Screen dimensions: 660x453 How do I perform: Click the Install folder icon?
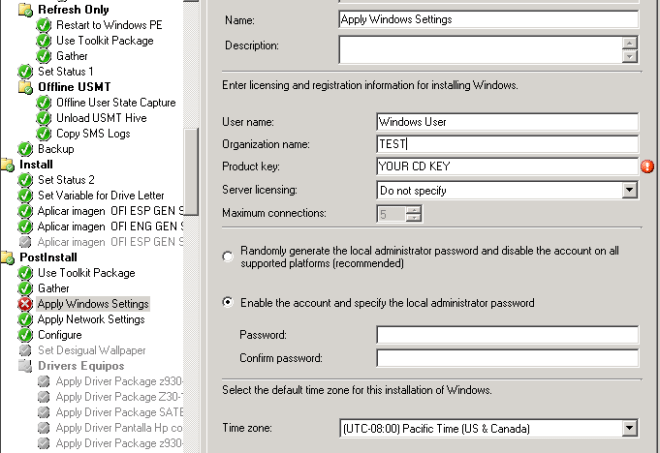point(8,164)
